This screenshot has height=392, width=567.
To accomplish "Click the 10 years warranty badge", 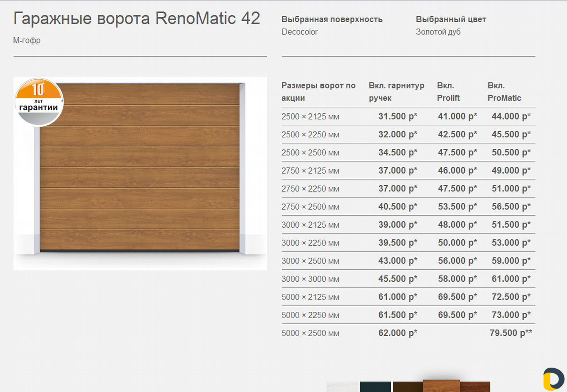I will 39,102.
